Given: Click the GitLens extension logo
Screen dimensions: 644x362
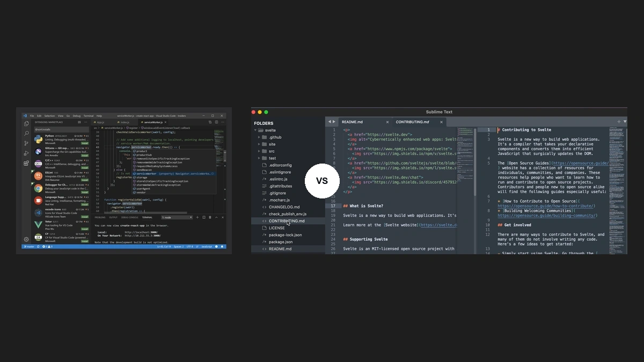Looking at the screenshot, I should (38, 151).
